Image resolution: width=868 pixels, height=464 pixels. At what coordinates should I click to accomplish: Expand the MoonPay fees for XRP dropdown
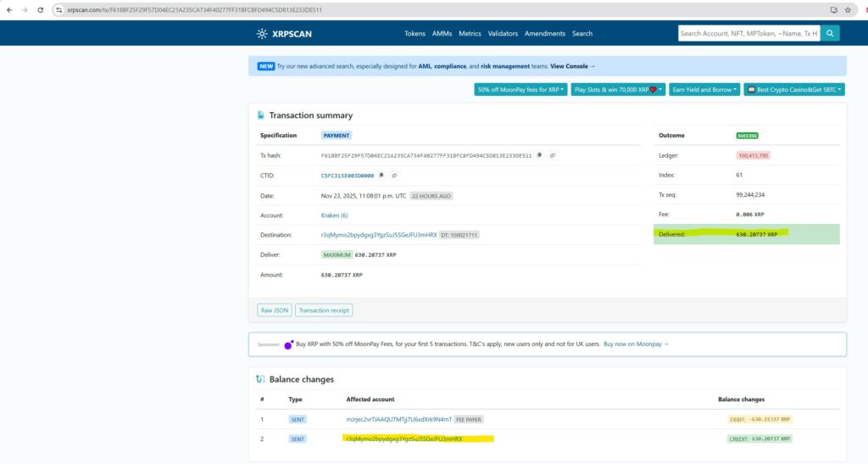(520, 89)
